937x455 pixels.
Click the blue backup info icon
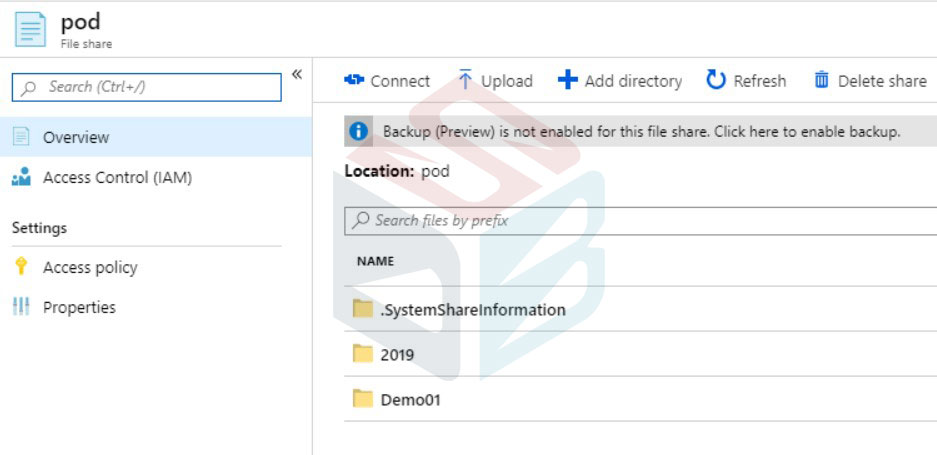pyautogui.click(x=359, y=132)
